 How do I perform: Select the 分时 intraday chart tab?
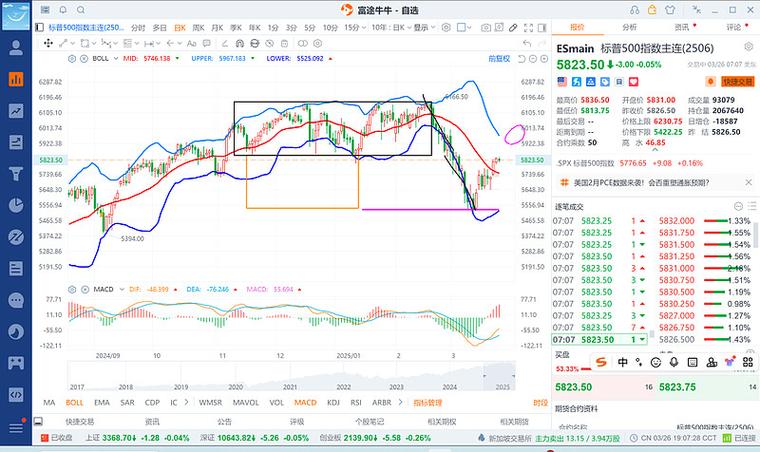138,28
